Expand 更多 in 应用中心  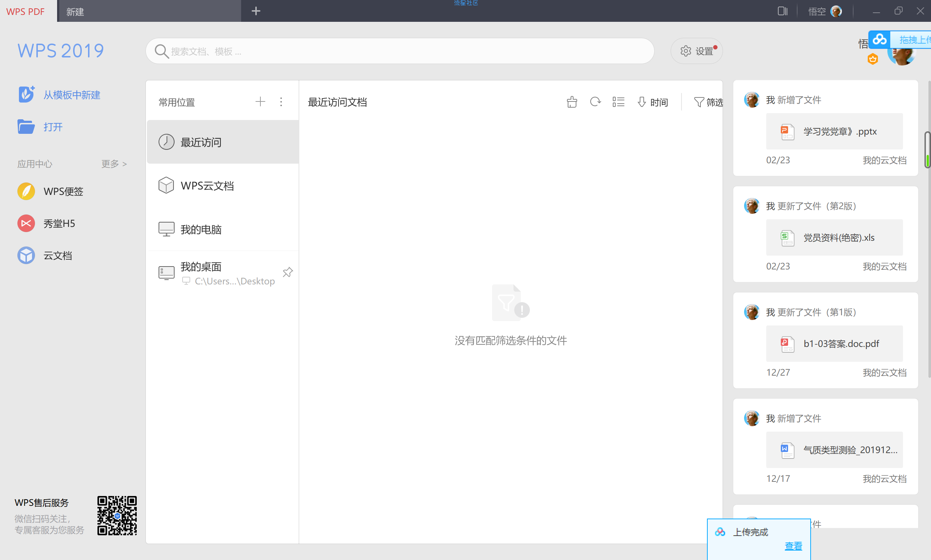pos(113,164)
